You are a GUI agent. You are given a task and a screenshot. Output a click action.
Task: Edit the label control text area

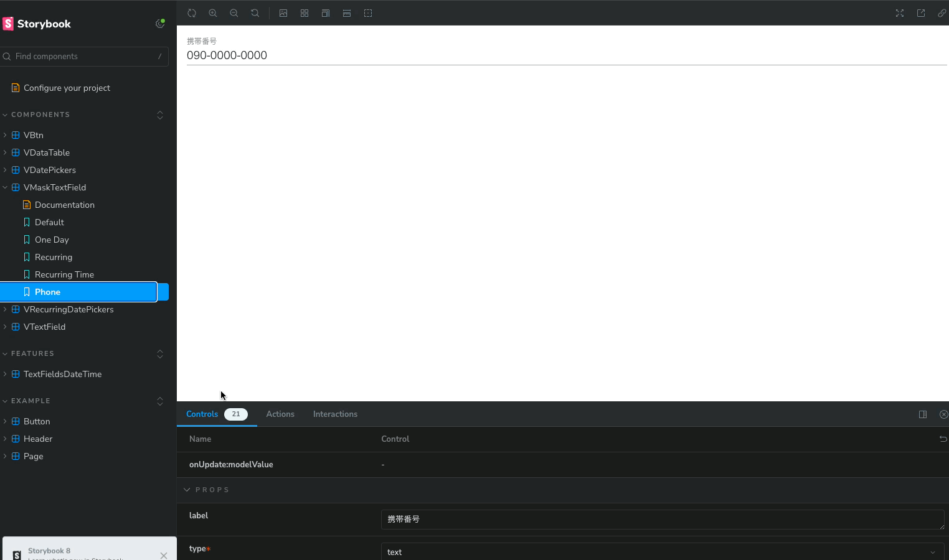pos(663,519)
